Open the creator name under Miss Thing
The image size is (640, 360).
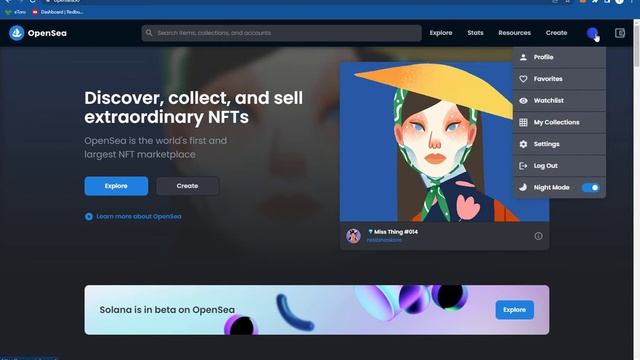pos(384,240)
